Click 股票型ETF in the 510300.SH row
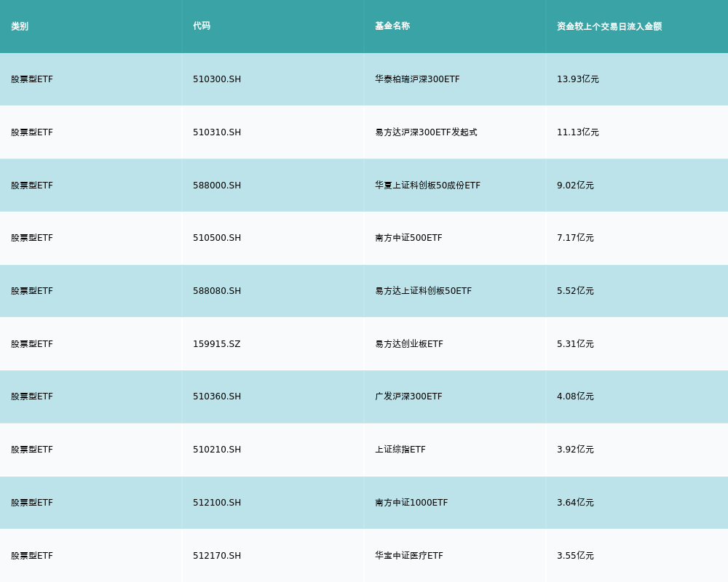This screenshot has width=728, height=582. click(32, 79)
